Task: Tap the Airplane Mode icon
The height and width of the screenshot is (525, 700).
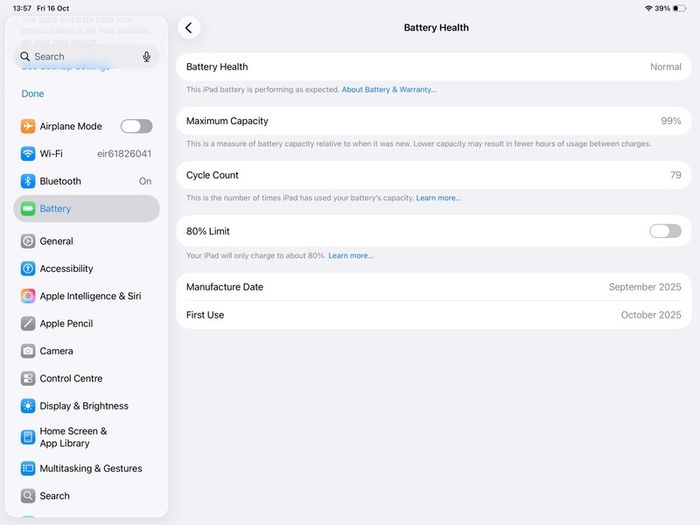Action: pyautogui.click(x=28, y=126)
